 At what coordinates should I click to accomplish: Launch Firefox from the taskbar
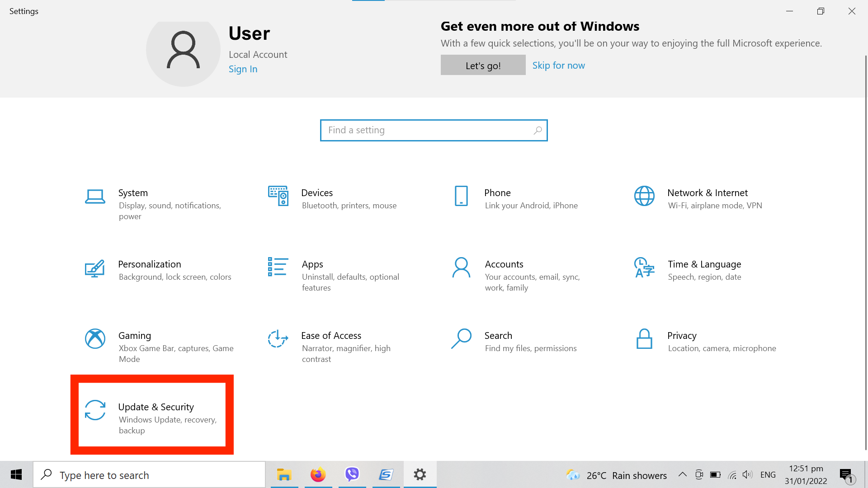pyautogui.click(x=318, y=474)
